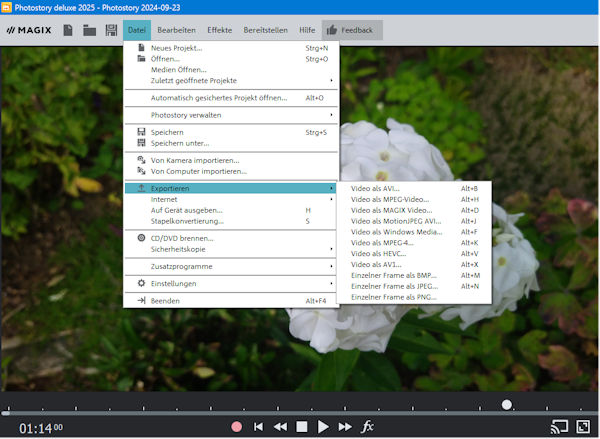The width and height of the screenshot is (600, 439).
Task: Click the save floppy disk icon in toolbar
Action: (111, 30)
